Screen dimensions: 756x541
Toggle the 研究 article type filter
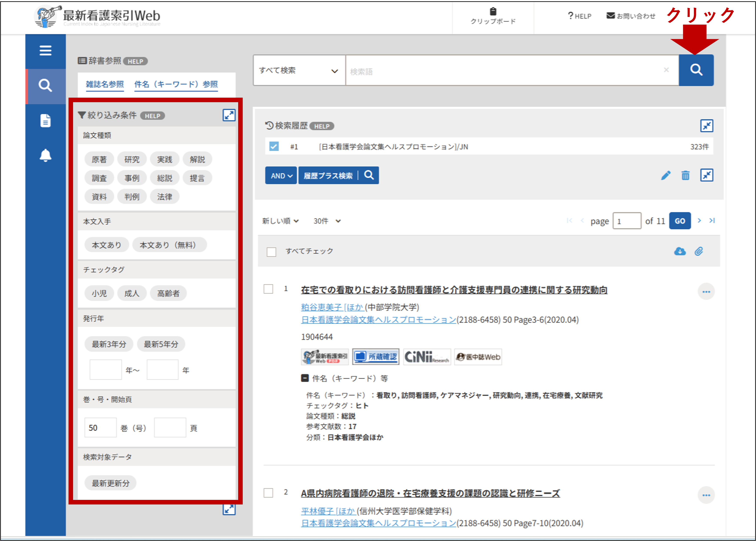click(132, 160)
